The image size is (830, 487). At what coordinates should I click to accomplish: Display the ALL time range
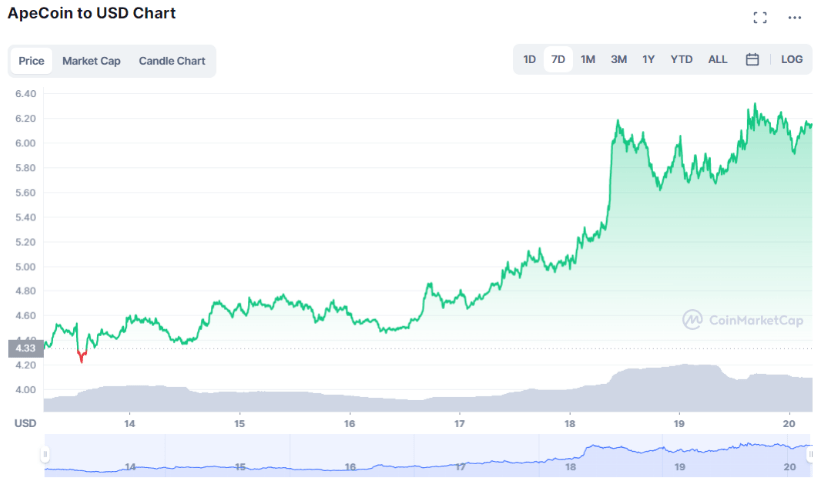click(717, 60)
